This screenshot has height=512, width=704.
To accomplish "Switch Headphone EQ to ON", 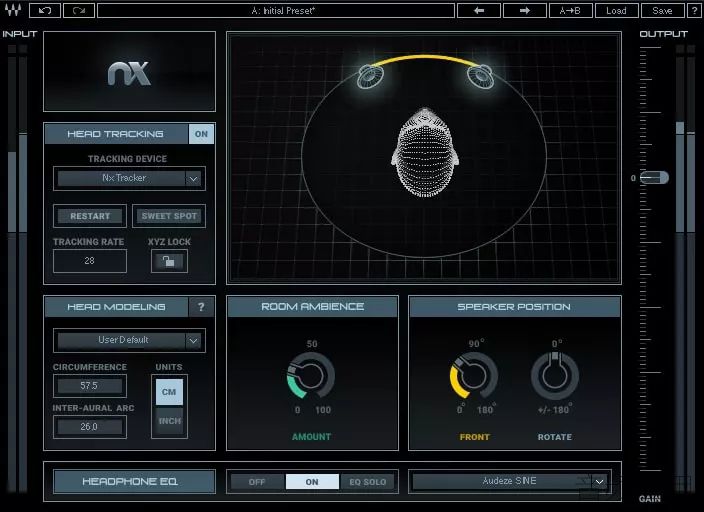I will [312, 482].
